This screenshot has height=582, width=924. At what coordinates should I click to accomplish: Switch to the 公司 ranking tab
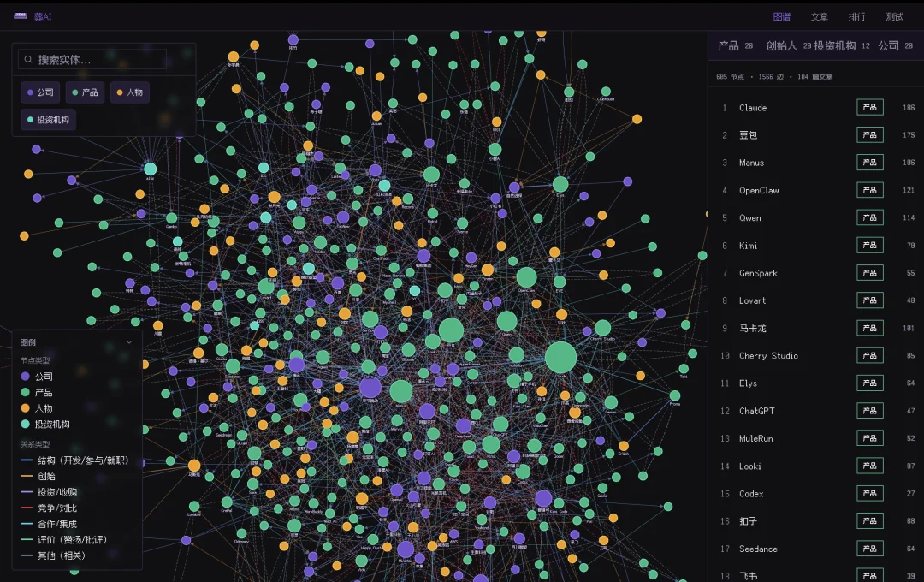tap(895, 46)
